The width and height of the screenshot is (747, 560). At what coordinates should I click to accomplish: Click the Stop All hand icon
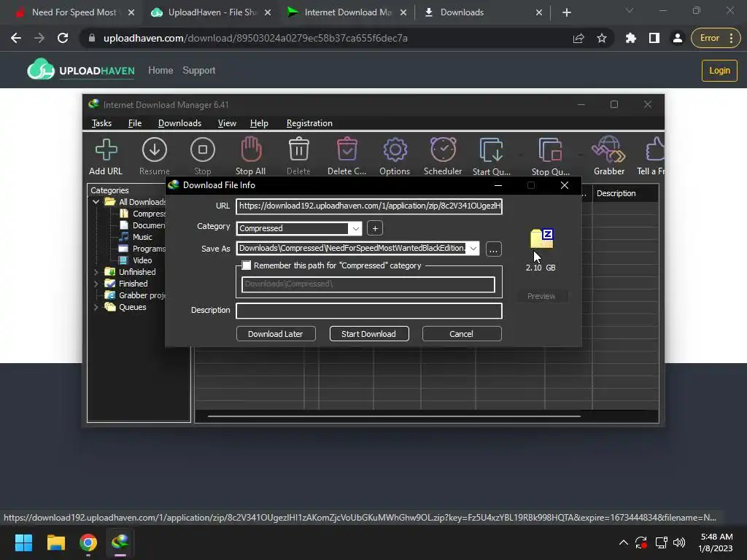tap(251, 149)
